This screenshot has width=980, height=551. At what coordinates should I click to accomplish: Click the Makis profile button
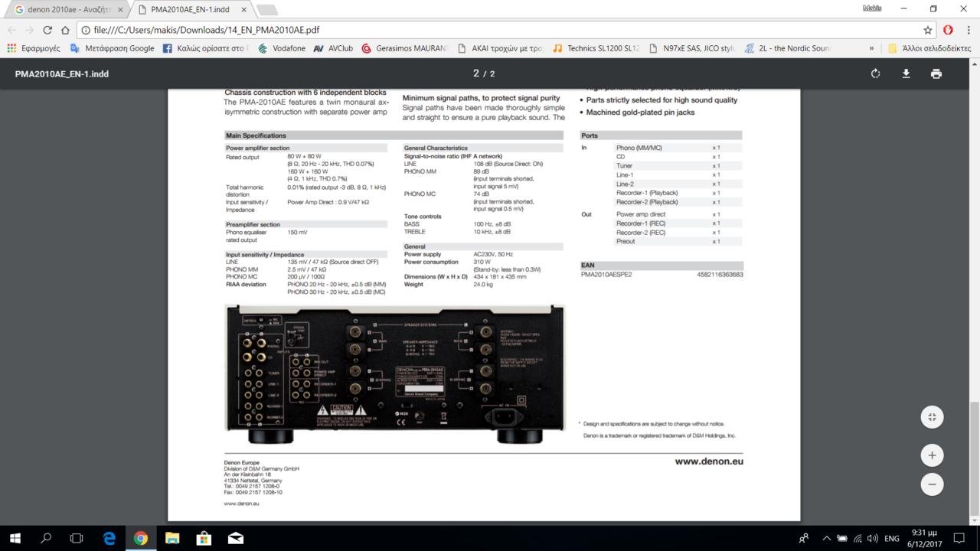pos(872,8)
